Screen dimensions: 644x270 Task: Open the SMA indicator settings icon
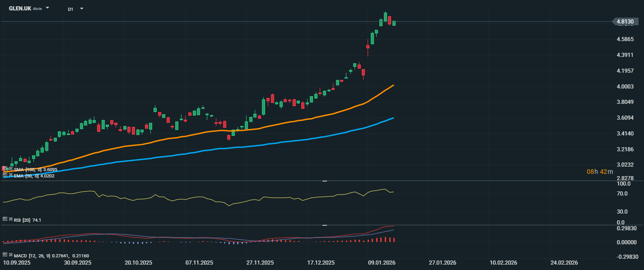coord(5,168)
